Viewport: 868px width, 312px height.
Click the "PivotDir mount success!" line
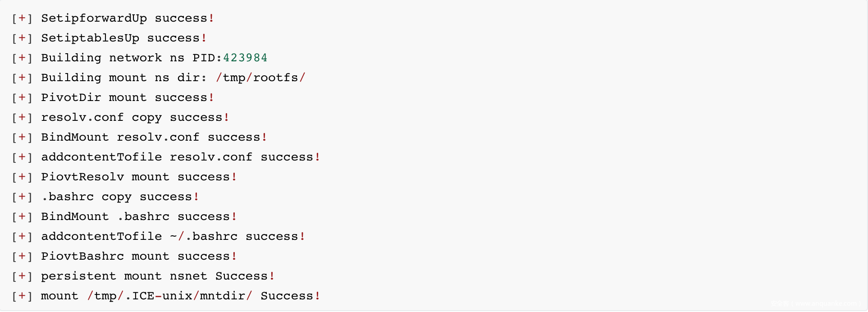128,98
